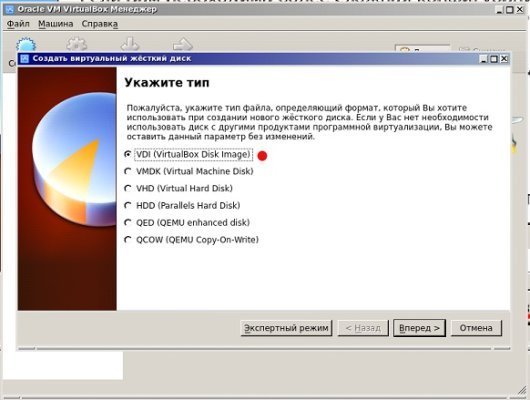Select VHD (Virtual Hard Disk) option
Viewport: 530px width, 400px height.
click(x=128, y=188)
